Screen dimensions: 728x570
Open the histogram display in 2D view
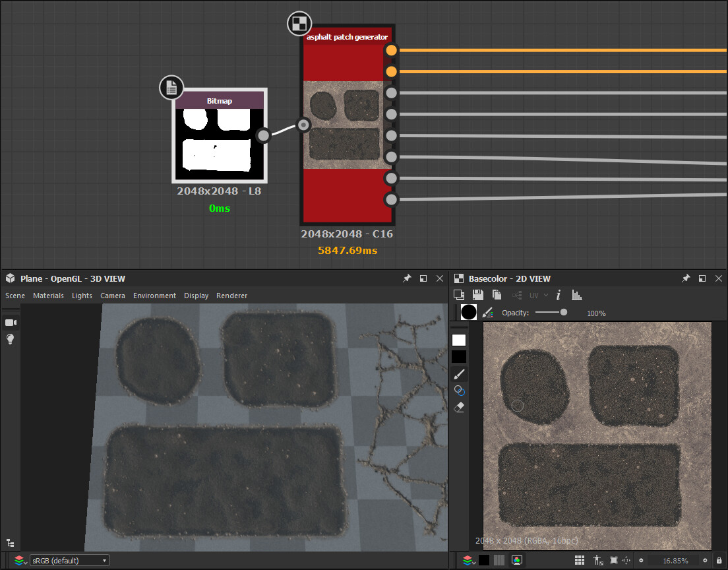[577, 296]
